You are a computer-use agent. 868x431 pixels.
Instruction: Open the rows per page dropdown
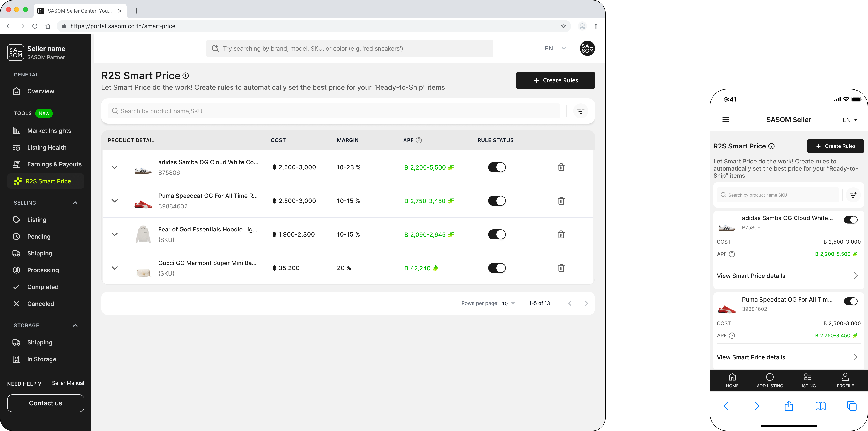coord(509,303)
